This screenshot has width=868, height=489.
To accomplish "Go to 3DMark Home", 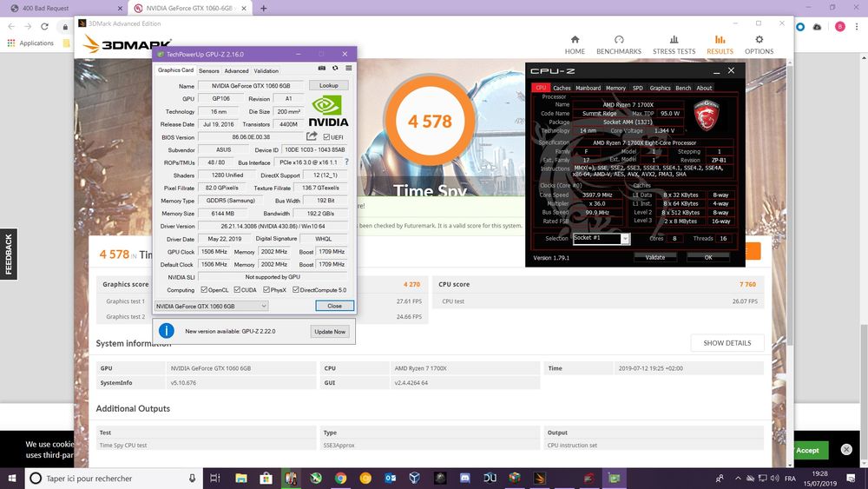I will point(575,45).
